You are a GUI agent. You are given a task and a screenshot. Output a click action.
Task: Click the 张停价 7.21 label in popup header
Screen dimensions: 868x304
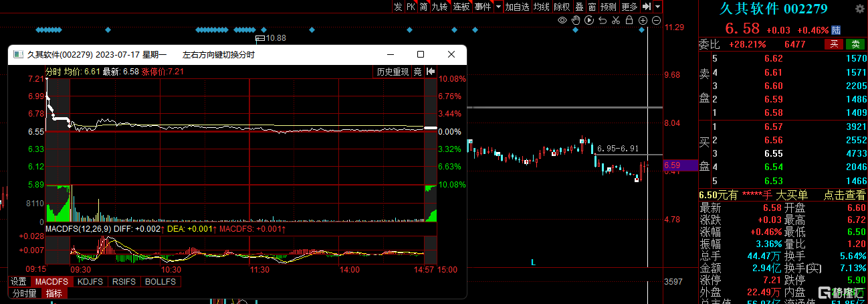162,72
